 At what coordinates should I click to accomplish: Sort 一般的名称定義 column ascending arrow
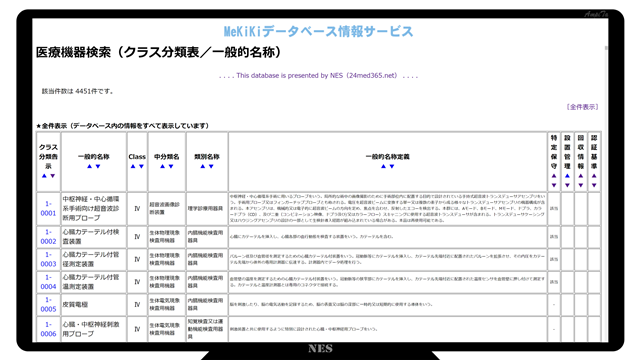[383, 166]
